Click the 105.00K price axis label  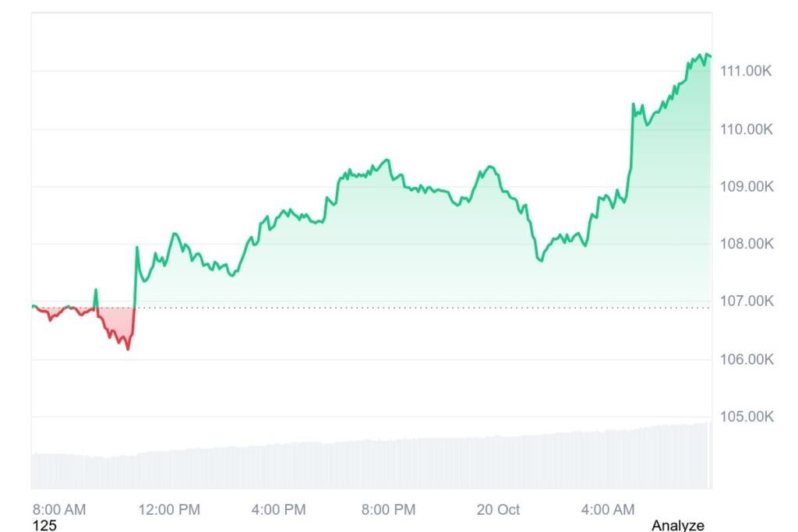[746, 417]
